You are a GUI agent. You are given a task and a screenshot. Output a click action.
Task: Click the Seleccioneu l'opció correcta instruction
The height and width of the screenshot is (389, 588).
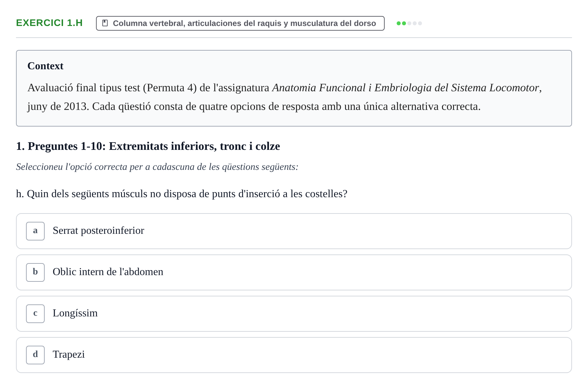157,167
